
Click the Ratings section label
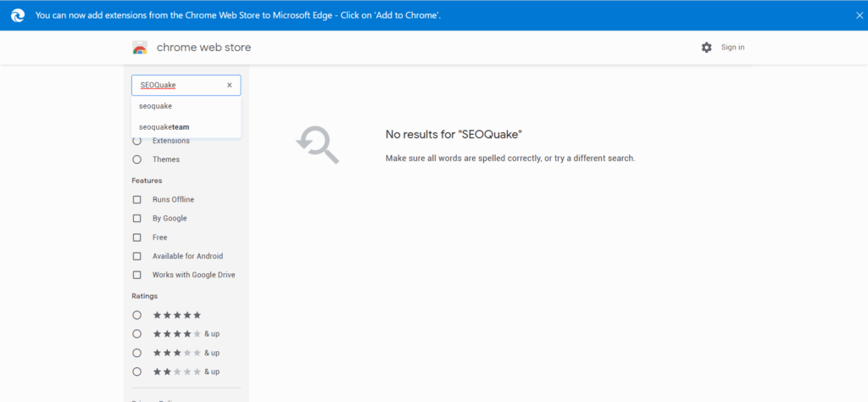(x=144, y=296)
